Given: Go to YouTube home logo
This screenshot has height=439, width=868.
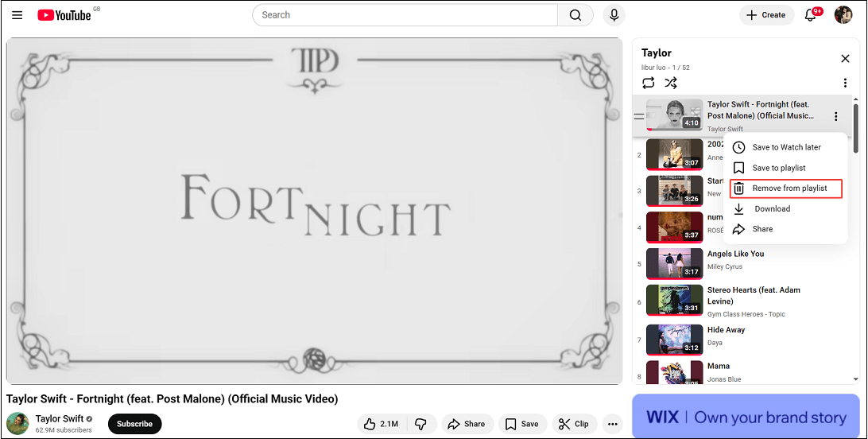Looking at the screenshot, I should click(64, 15).
